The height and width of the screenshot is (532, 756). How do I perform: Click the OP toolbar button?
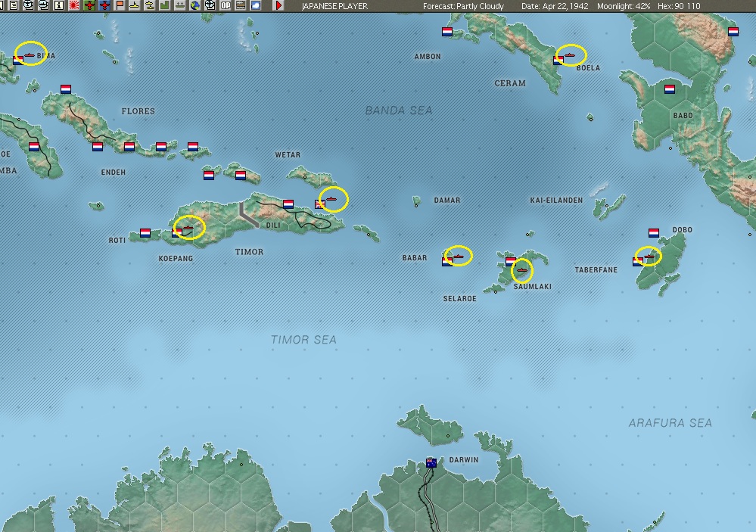(226, 5)
